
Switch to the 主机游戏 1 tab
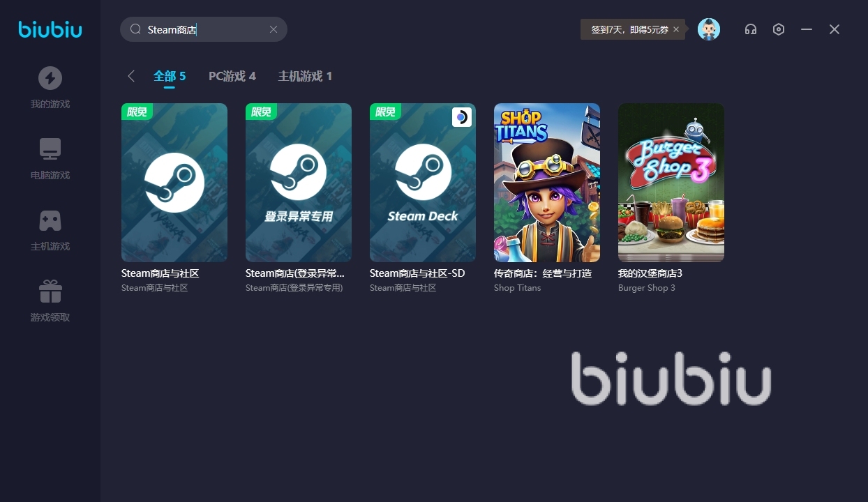pos(305,76)
